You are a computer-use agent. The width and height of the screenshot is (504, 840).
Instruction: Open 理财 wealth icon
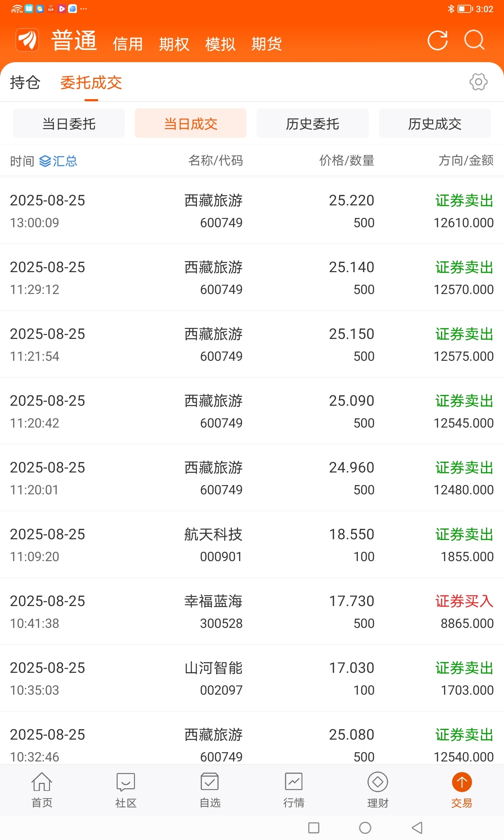coord(378,782)
